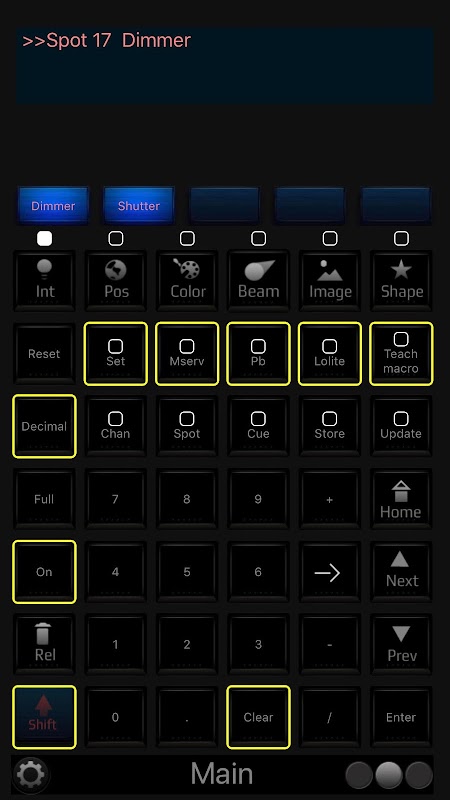Switch page using the middle page dot
450x800 pixels.
click(389, 775)
